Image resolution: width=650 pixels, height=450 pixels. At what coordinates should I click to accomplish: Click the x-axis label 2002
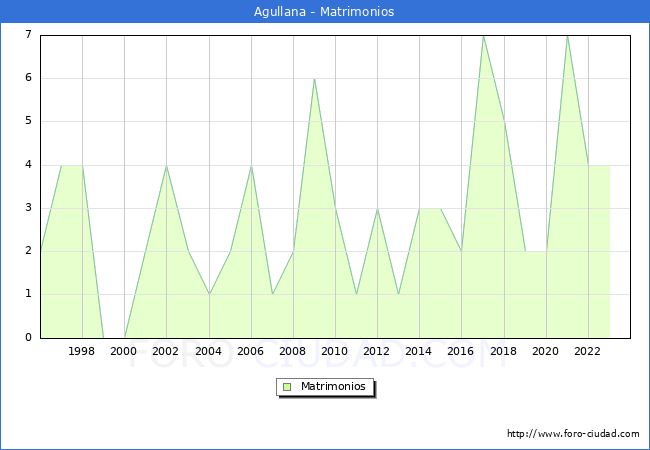point(165,351)
